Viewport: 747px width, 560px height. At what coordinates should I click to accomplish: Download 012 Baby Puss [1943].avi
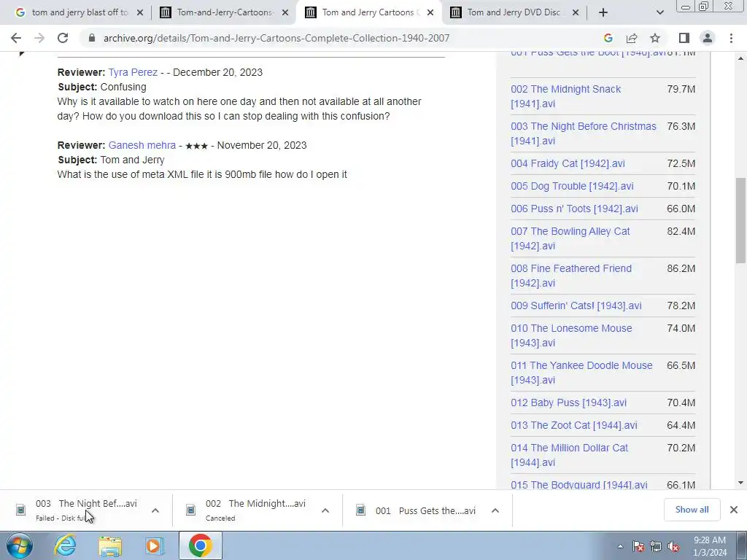[568, 402]
